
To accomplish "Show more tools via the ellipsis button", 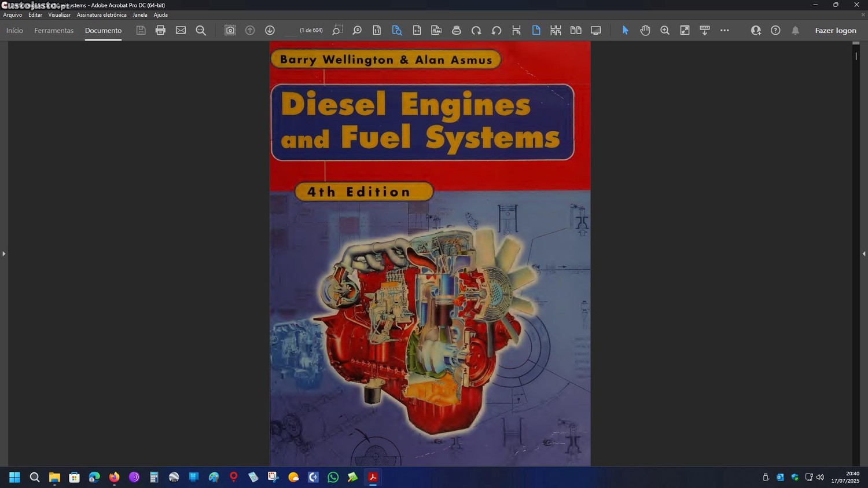I will [724, 30].
